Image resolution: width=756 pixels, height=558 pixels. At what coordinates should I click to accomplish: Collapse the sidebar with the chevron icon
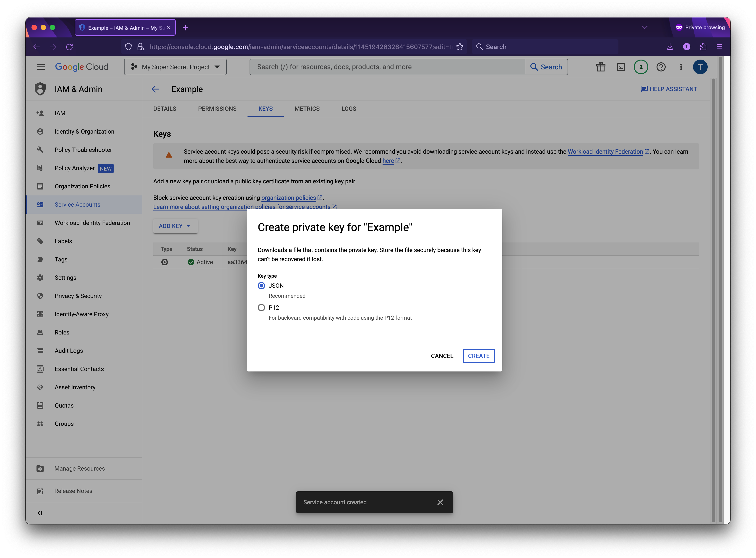pyautogui.click(x=40, y=513)
